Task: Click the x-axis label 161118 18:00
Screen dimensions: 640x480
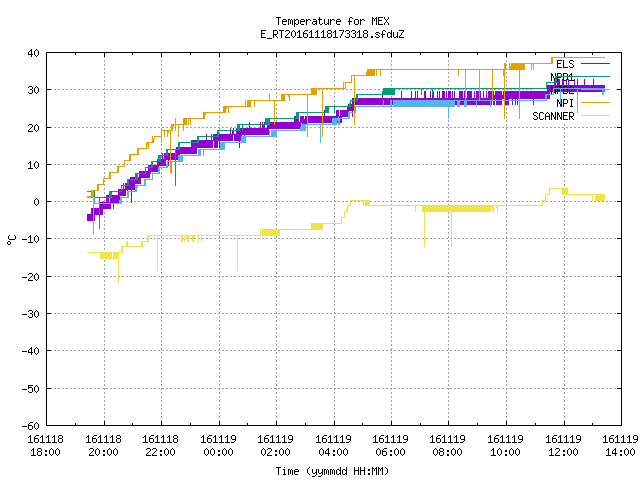Action: point(45,446)
